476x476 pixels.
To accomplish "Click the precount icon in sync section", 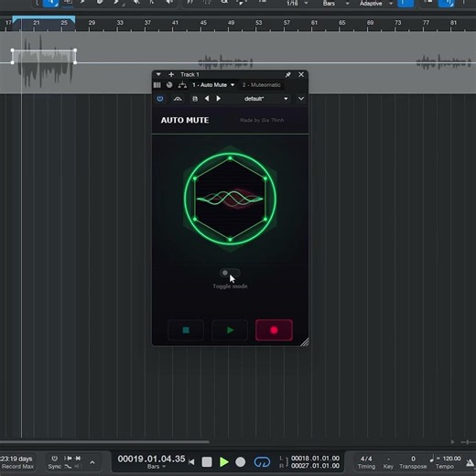I will click(68, 459).
